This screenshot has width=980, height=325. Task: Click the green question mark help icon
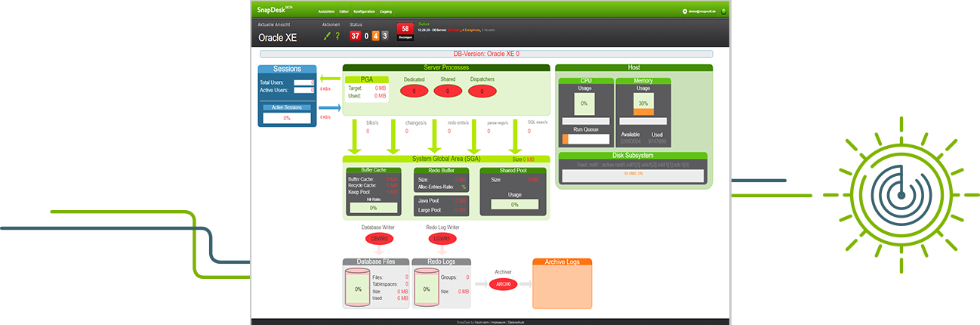coord(337,36)
